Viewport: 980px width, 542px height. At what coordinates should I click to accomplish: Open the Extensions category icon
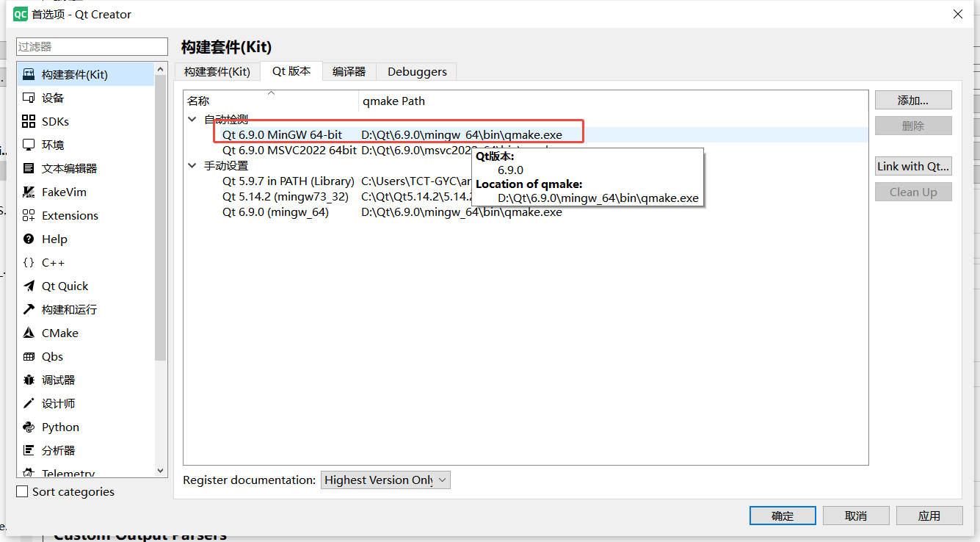click(29, 215)
